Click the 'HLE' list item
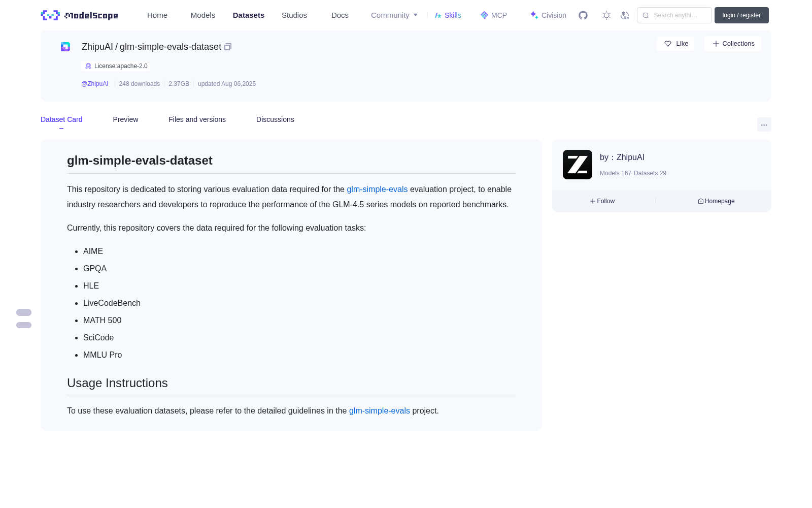The width and height of the screenshot is (812, 508). point(91,285)
